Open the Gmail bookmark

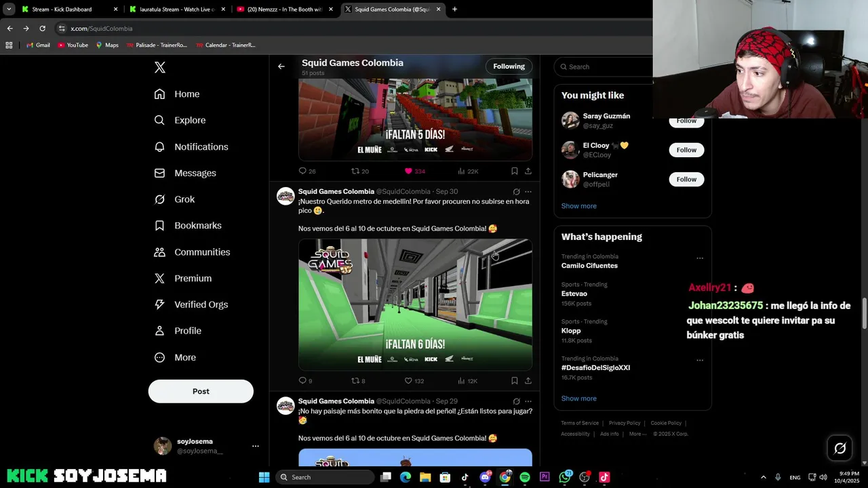click(x=38, y=45)
